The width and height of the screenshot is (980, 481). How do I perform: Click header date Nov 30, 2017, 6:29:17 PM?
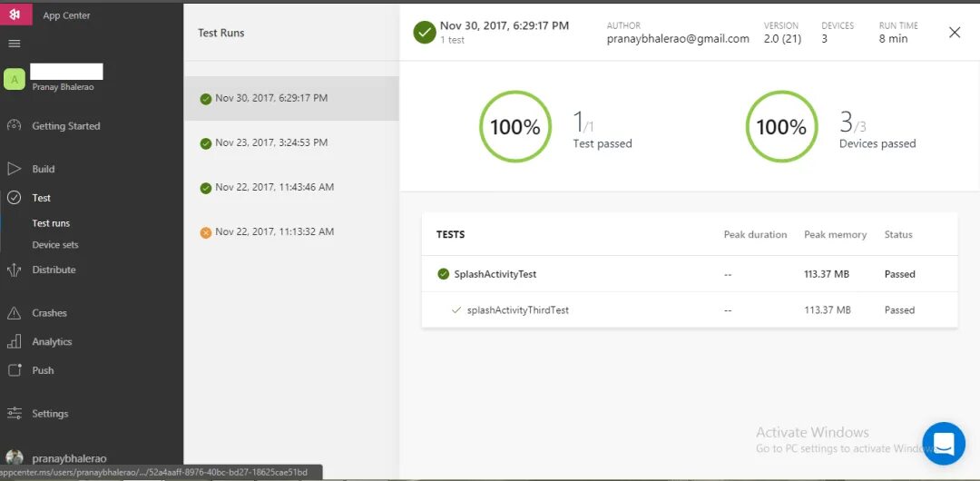[505, 25]
